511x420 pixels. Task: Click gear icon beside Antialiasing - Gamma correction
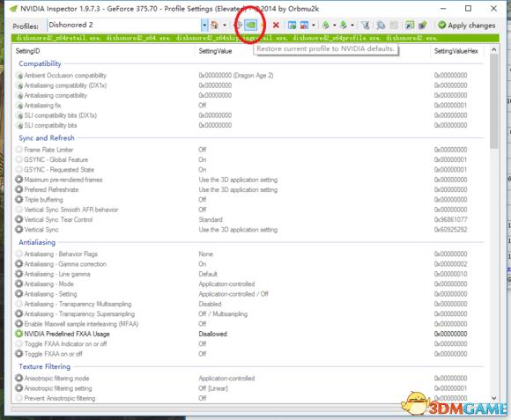[x=19, y=264]
